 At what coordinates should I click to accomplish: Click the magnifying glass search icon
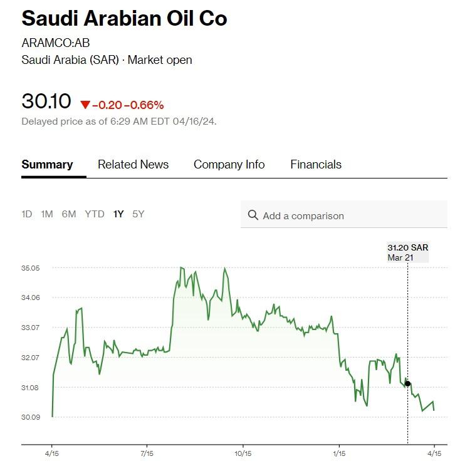click(x=253, y=215)
